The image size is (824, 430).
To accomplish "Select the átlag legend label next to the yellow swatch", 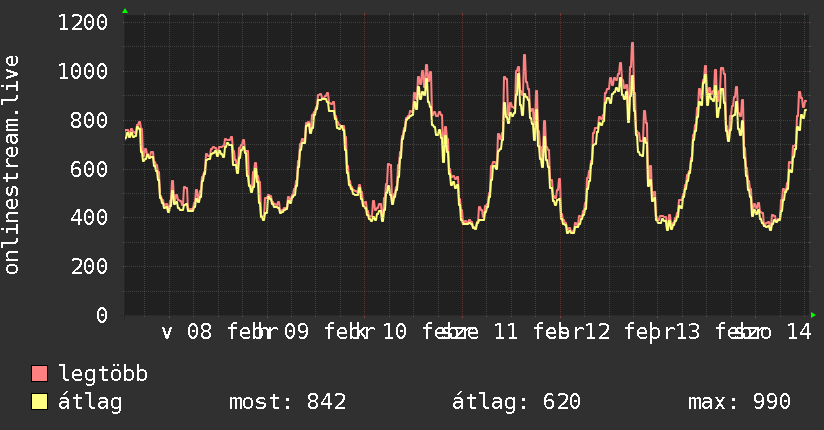I will 90,402.
